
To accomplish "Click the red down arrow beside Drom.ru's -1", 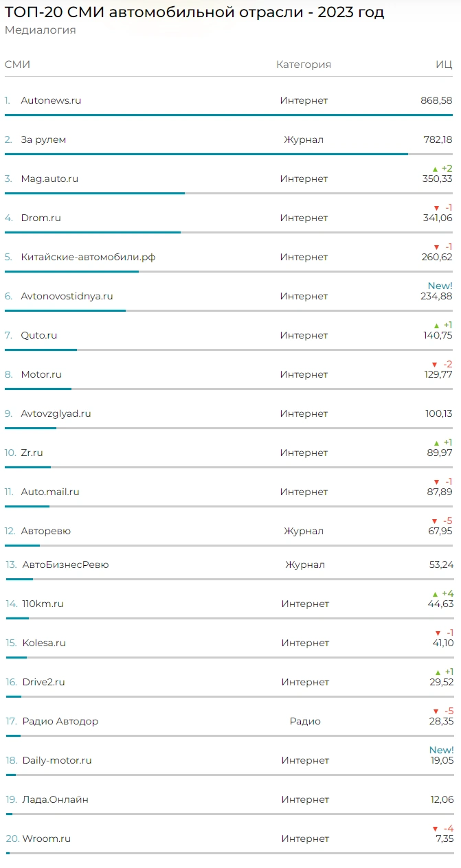I will [x=436, y=208].
